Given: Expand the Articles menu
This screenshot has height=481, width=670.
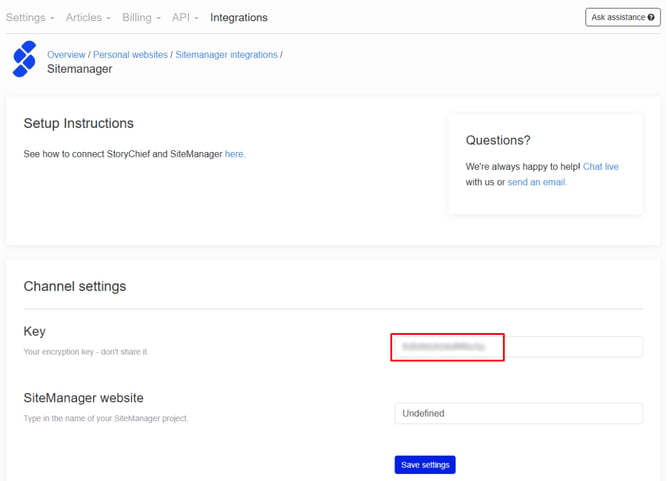Looking at the screenshot, I should (x=88, y=18).
